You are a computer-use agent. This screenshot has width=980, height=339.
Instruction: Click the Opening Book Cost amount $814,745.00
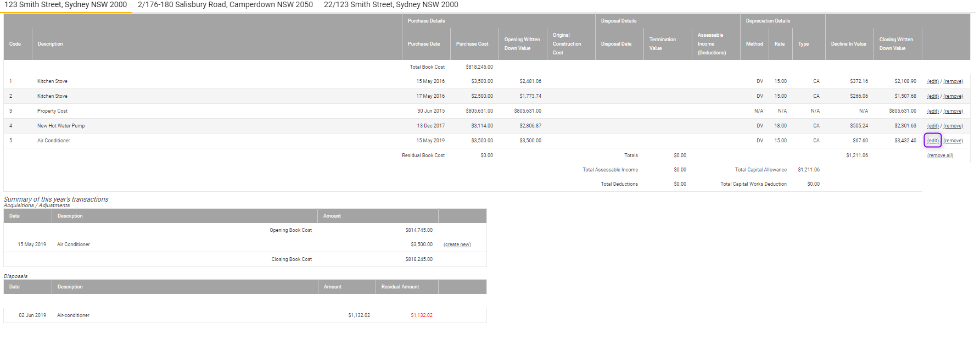click(x=419, y=230)
